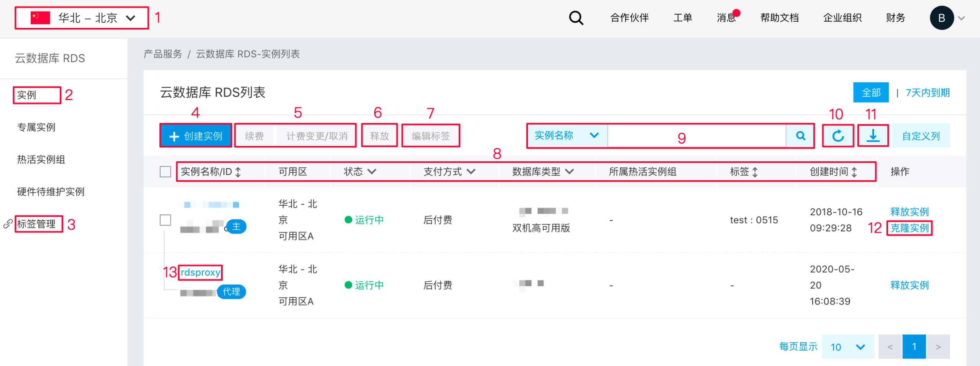Screen dimensions: 980x366
Task: Open 工单 in top navigation
Action: [x=683, y=18]
